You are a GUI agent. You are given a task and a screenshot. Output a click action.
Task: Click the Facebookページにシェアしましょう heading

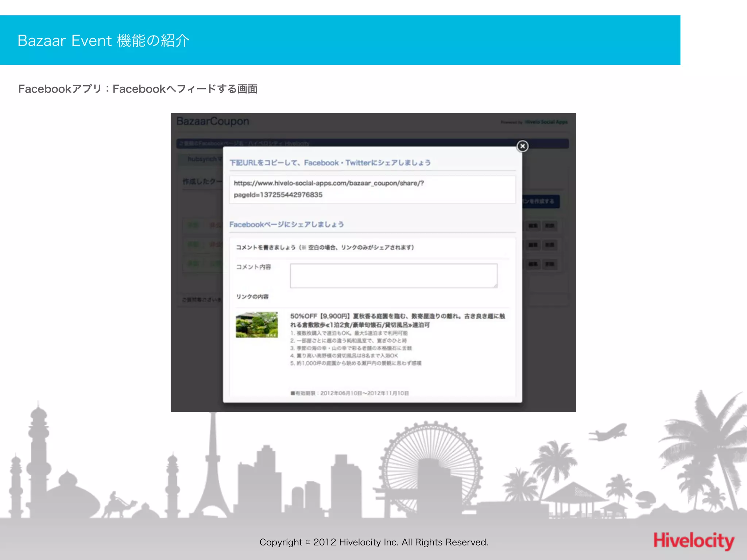[x=286, y=225]
